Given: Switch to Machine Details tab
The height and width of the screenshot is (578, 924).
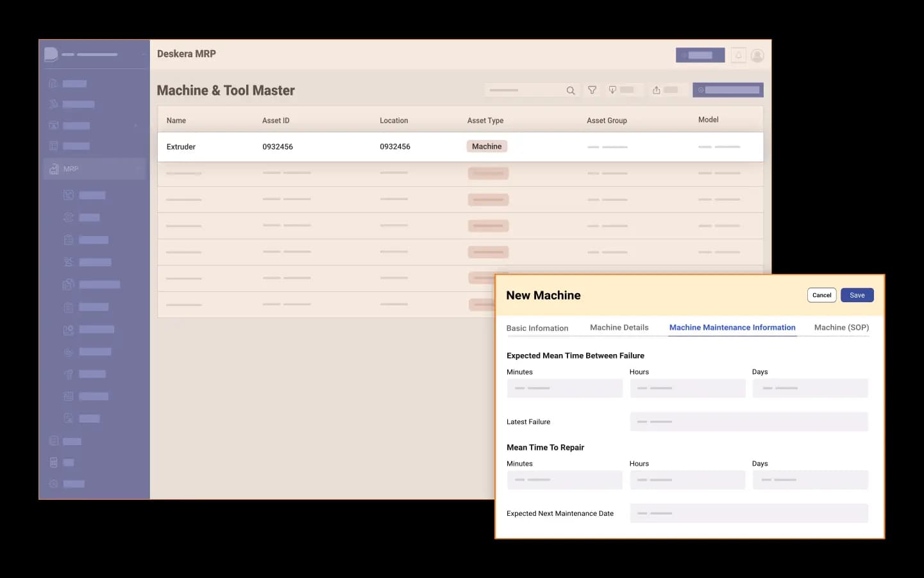Looking at the screenshot, I should click(x=619, y=327).
